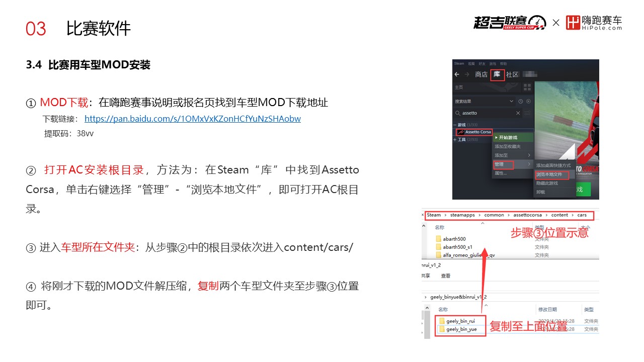Choose 开始游戏 in context menu
644x362 pixels.
(x=513, y=138)
